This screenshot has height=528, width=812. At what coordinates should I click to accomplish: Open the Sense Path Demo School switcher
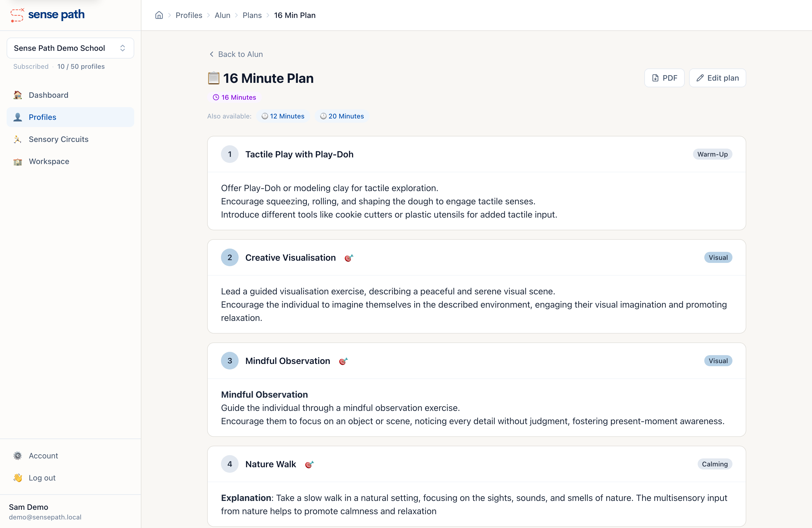70,48
